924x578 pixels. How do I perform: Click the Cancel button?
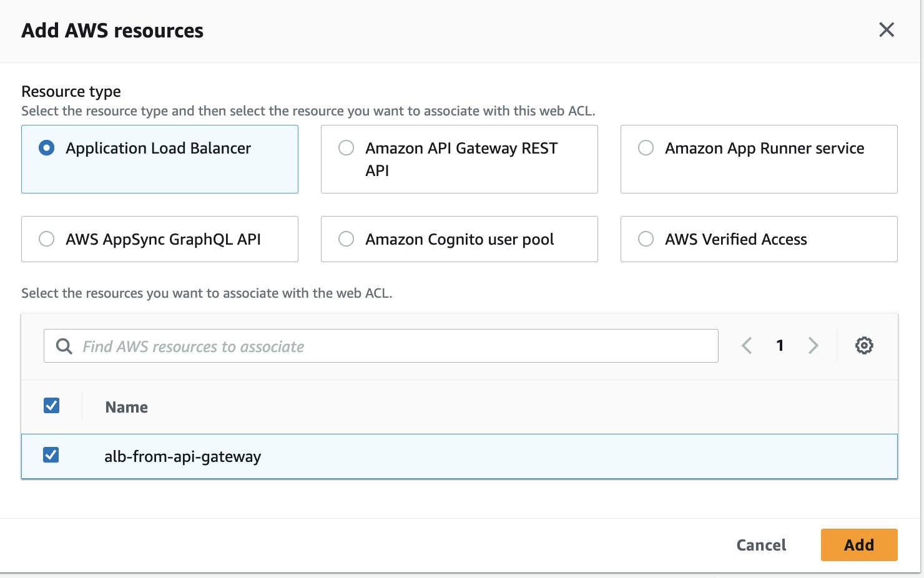pos(761,545)
